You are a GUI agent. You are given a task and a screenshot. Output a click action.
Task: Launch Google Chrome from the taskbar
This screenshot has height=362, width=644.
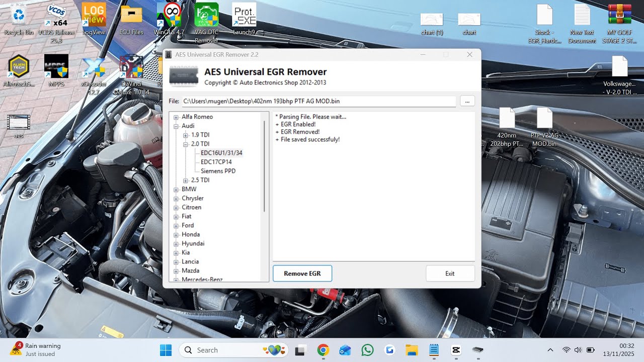coord(323,350)
